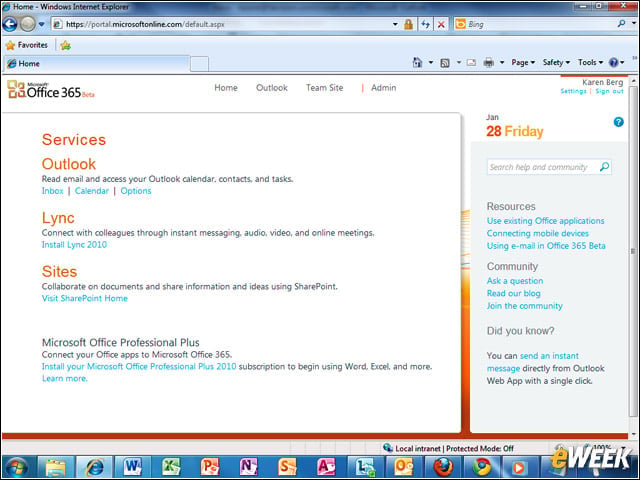Image resolution: width=640 pixels, height=480 pixels.
Task: Click Install your Microsoft Office Professional Plus 2010
Action: [139, 367]
